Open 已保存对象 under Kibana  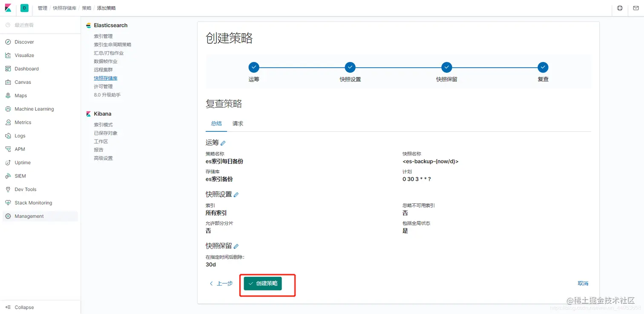click(106, 133)
